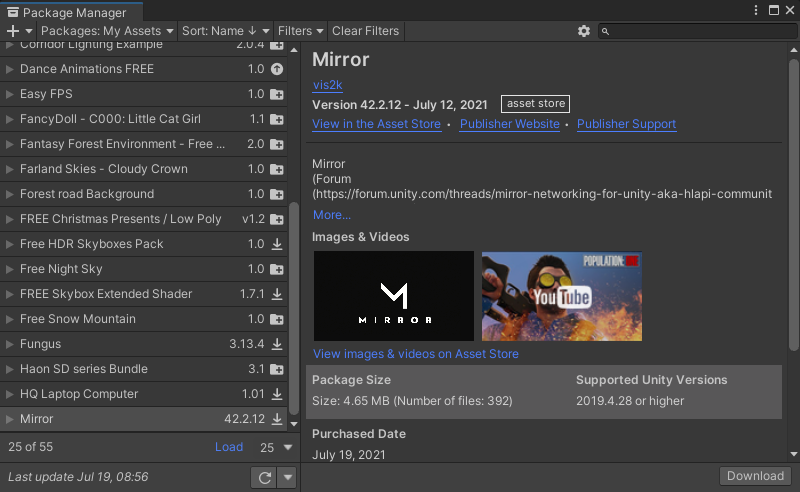Open the Package Manager settings gear
Viewport: 800px width, 492px height.
pos(584,31)
